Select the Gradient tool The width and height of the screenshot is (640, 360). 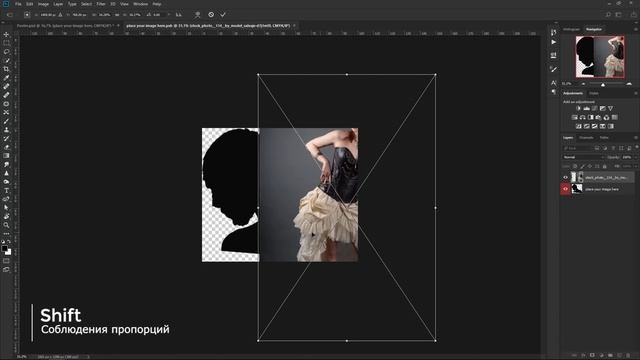[x=6, y=156]
